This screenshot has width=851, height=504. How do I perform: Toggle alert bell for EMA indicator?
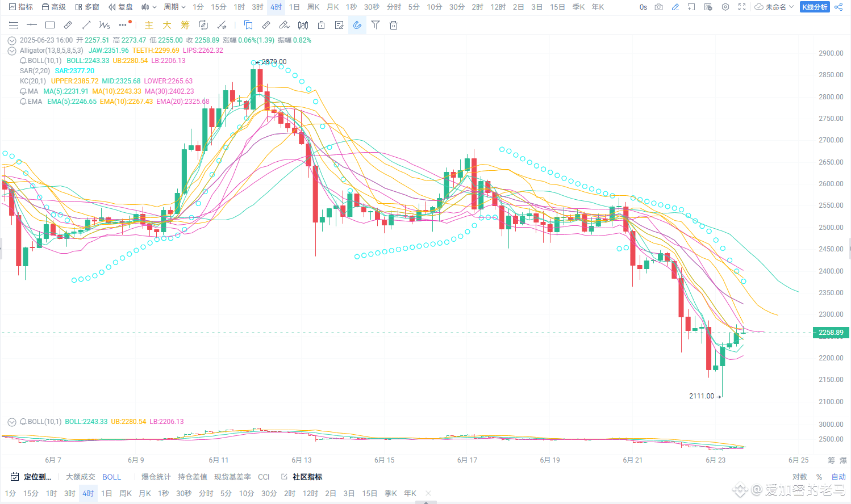coord(23,102)
